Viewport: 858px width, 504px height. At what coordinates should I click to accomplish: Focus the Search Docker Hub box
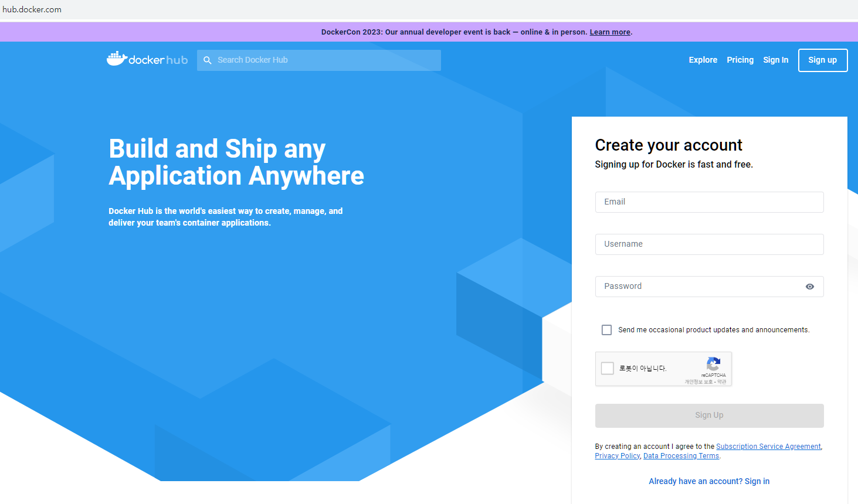(x=318, y=60)
